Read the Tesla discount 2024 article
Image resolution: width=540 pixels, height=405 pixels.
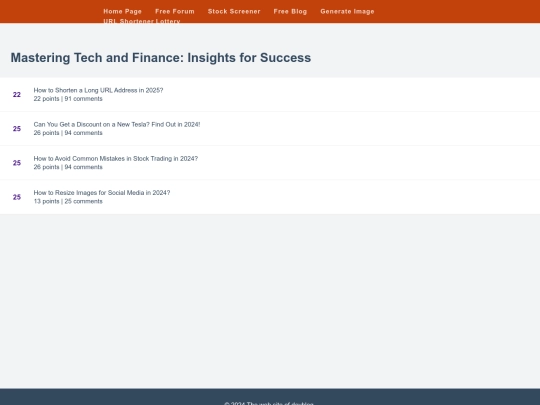point(117,124)
